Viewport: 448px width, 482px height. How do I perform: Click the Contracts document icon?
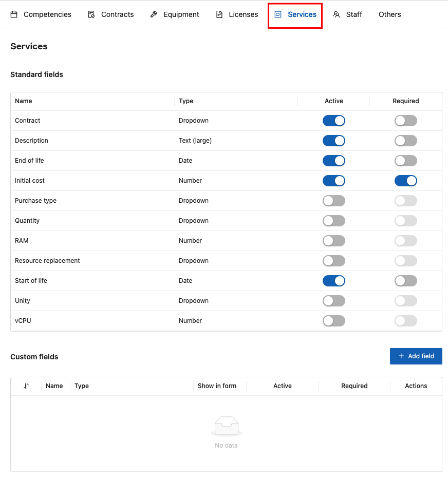point(91,14)
